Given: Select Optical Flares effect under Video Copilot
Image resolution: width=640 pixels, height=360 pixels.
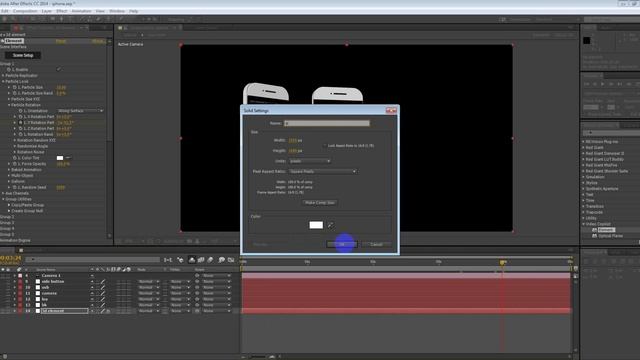Looking at the screenshot, I should 611,236.
